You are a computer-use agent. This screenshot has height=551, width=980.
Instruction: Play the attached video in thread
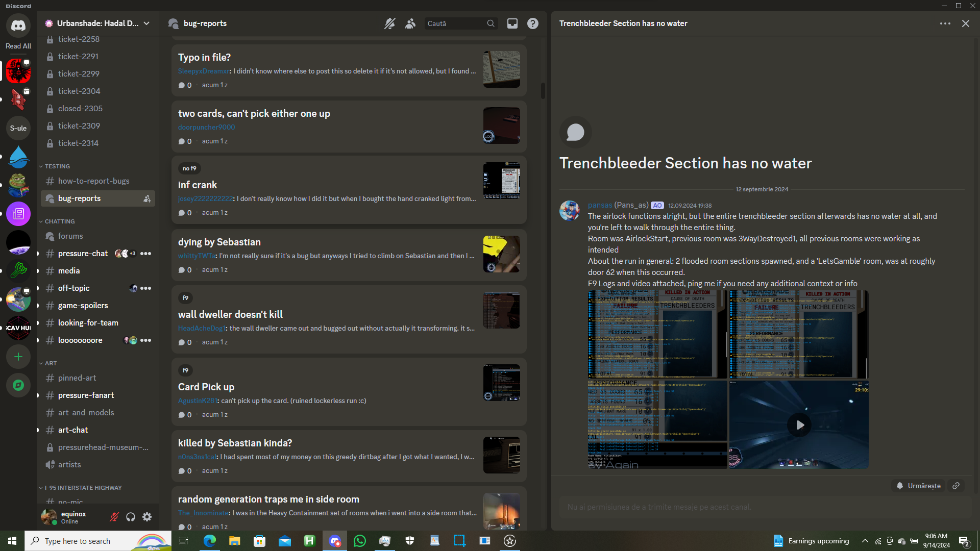pyautogui.click(x=799, y=424)
